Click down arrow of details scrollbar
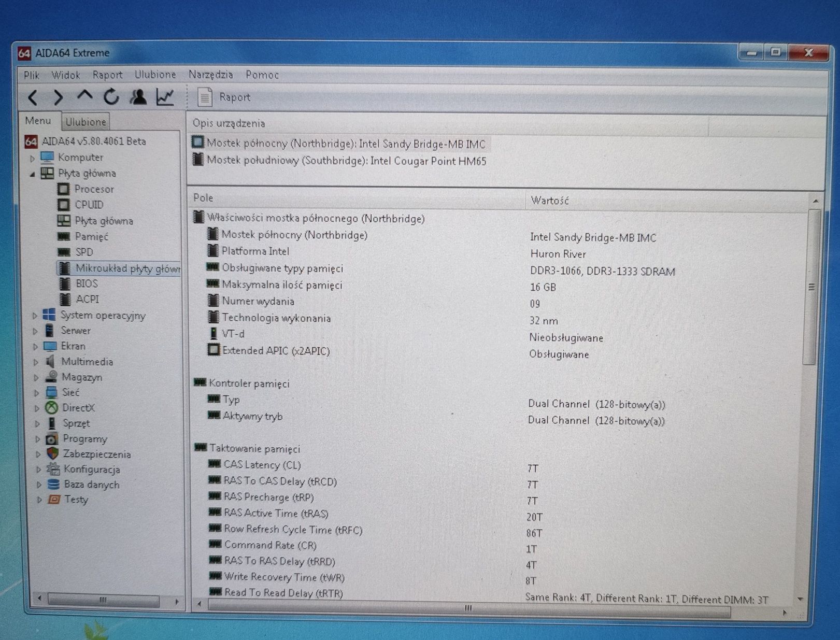Screen dimensions: 840x640 pyautogui.click(x=801, y=599)
